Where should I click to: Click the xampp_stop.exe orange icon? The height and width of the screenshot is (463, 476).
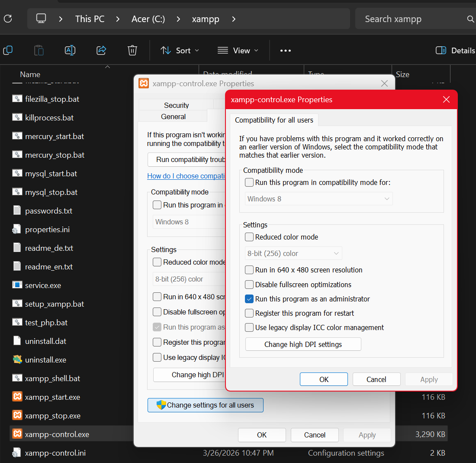pos(17,415)
